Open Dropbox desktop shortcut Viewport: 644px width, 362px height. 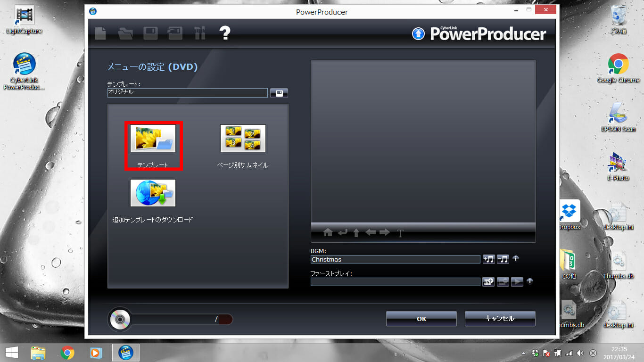tap(570, 215)
